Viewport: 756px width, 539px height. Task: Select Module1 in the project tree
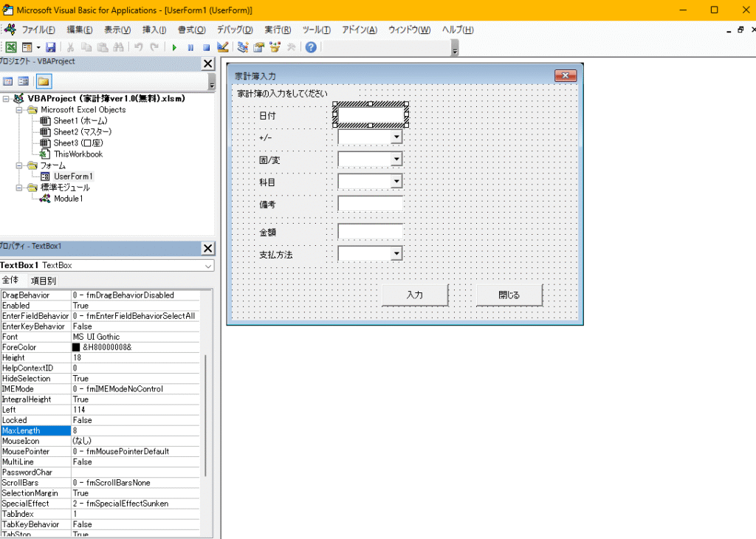(62, 199)
